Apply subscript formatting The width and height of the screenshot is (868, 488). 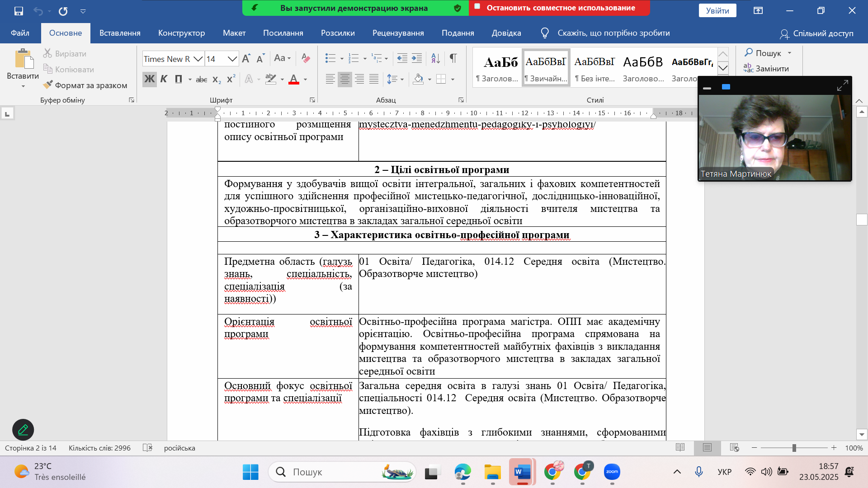(x=217, y=80)
